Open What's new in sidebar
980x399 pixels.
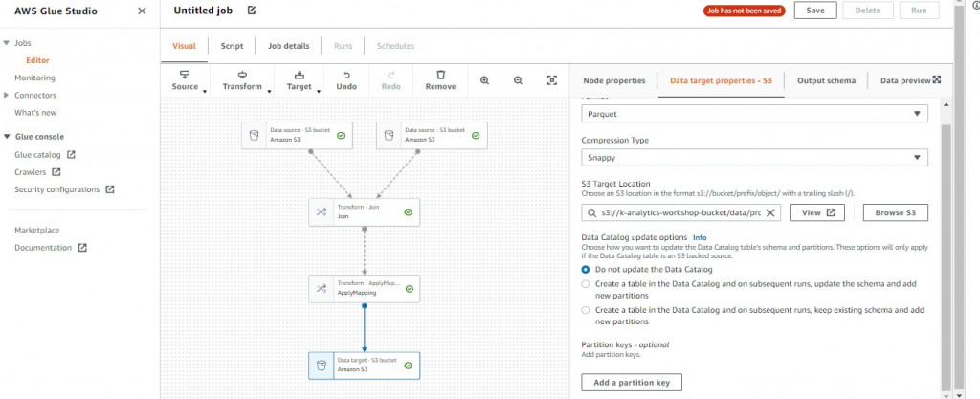[35, 113]
